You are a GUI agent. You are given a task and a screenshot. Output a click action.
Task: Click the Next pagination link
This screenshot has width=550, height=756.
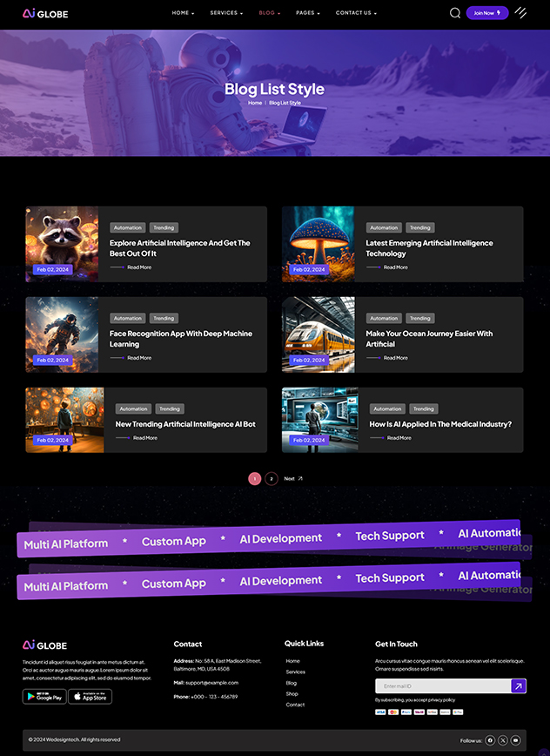(x=292, y=478)
